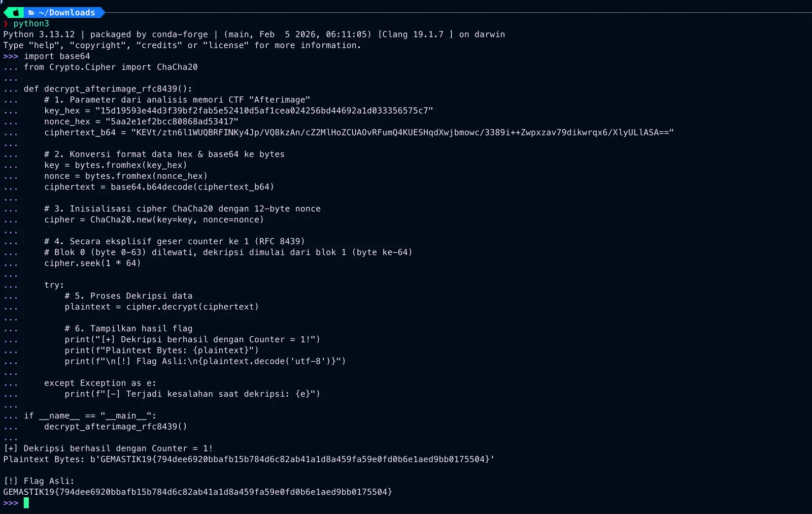Click the def decrypt_afterimage_rfc8439() line
The image size is (812, 514).
click(x=108, y=89)
